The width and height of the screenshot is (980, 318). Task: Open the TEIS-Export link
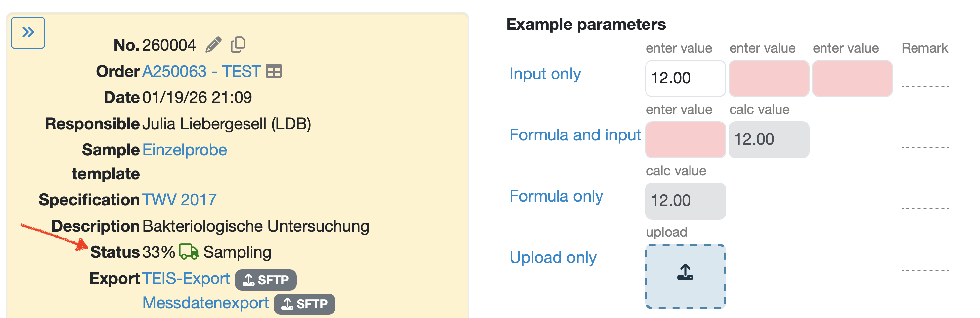click(186, 278)
